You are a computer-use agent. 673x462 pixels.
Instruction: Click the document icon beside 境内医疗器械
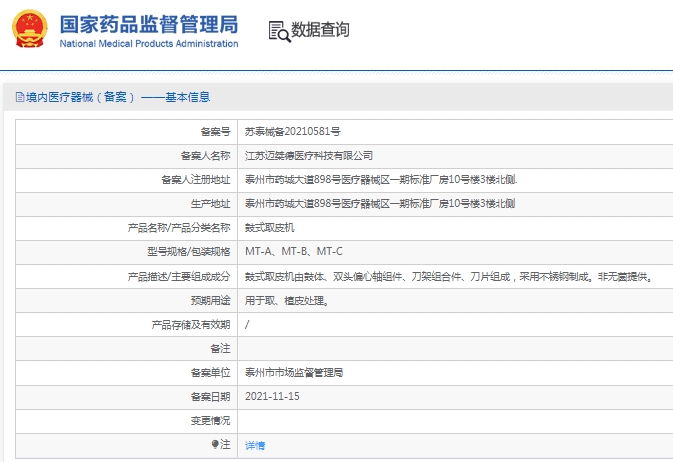[20, 97]
